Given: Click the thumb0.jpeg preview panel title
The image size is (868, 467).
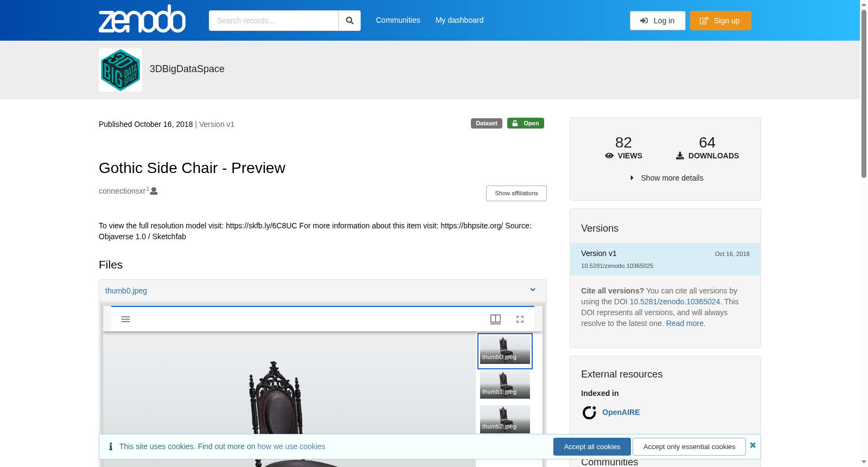Looking at the screenshot, I should 126,291.
